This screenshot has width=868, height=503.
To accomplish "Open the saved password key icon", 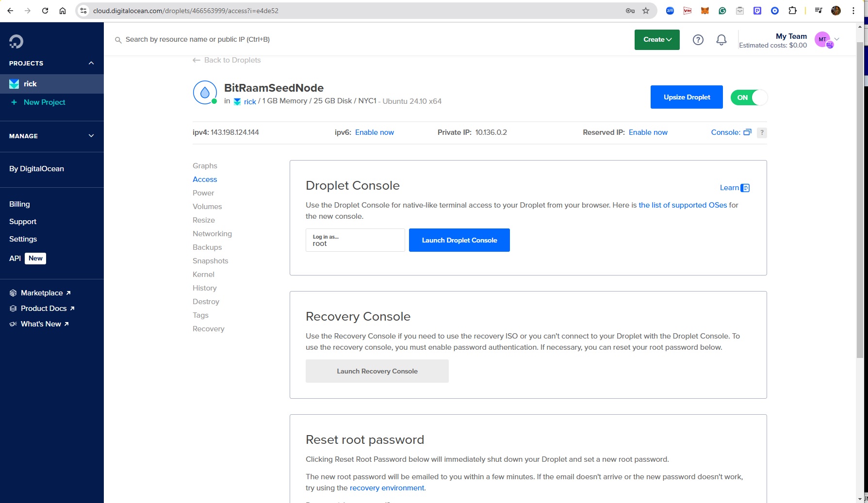I will coord(630,11).
